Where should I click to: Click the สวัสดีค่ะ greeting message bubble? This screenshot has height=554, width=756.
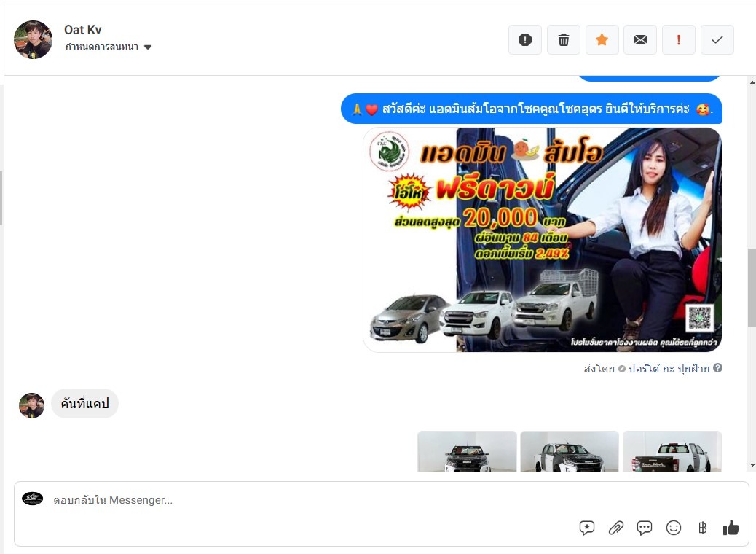(532, 109)
